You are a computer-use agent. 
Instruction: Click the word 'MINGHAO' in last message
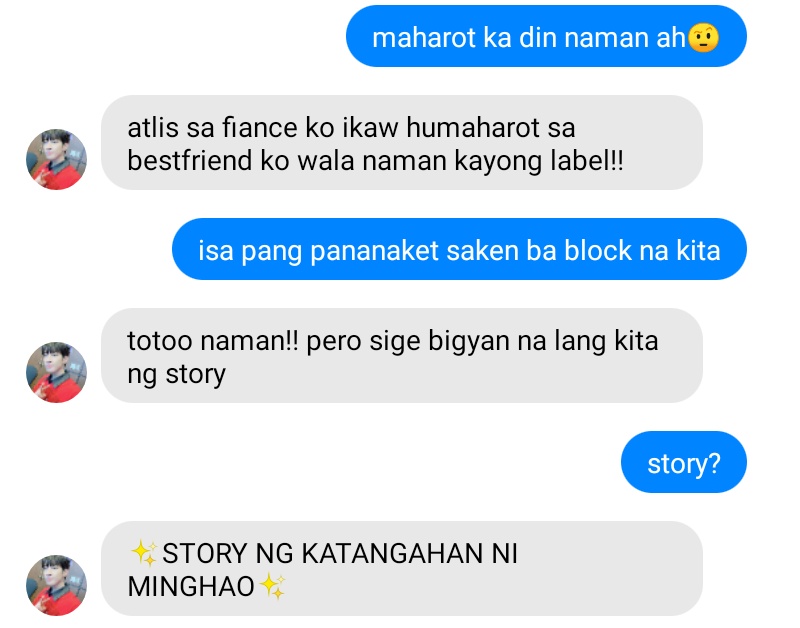191,587
